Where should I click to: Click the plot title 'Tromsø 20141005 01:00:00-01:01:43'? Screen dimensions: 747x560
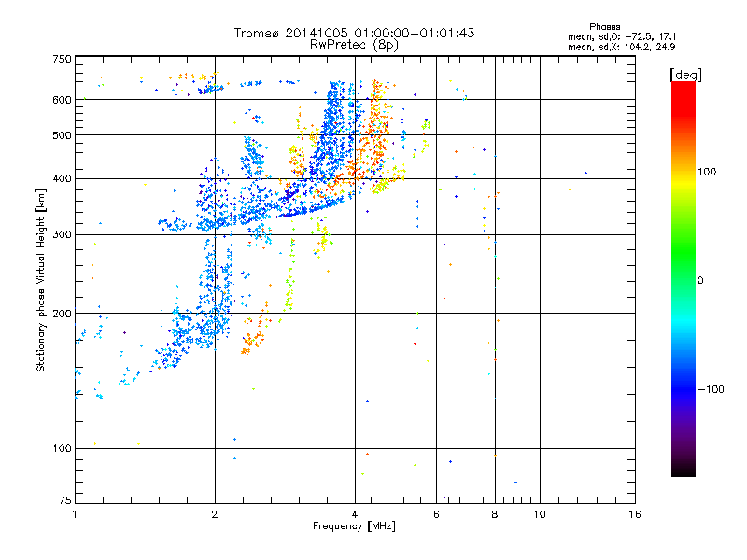pyautogui.click(x=354, y=33)
